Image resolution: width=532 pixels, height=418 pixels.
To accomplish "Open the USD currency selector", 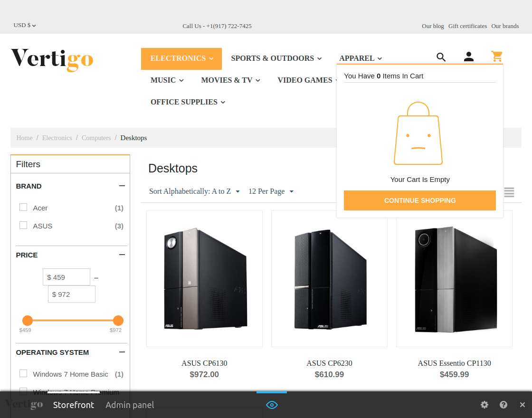I will [24, 25].
